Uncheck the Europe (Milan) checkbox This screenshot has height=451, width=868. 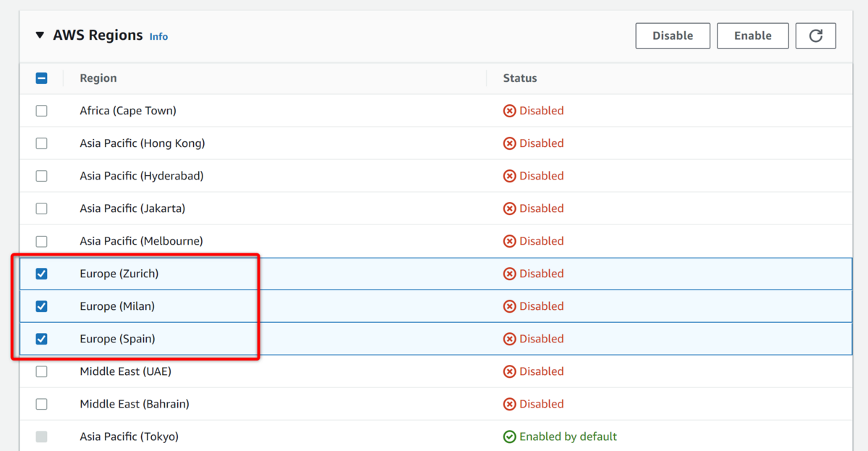tap(41, 306)
